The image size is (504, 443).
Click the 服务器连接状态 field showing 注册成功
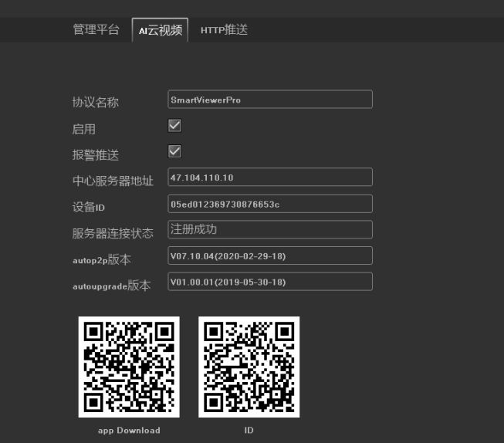tap(270, 229)
